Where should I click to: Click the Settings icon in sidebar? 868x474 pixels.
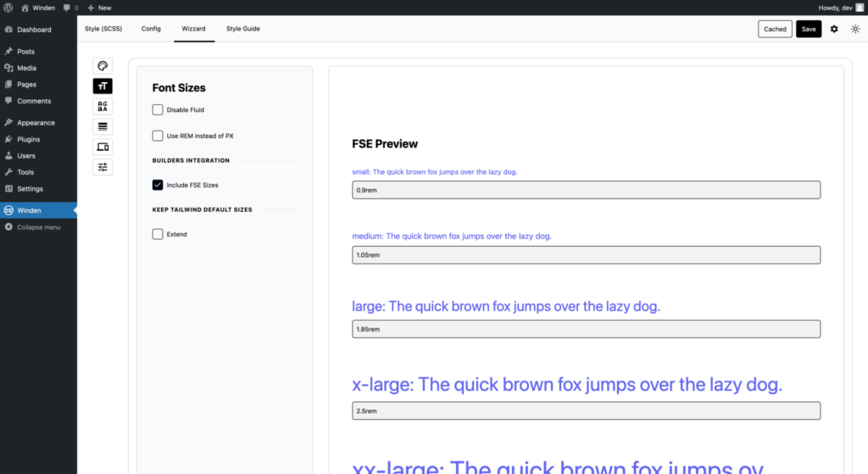8,188
